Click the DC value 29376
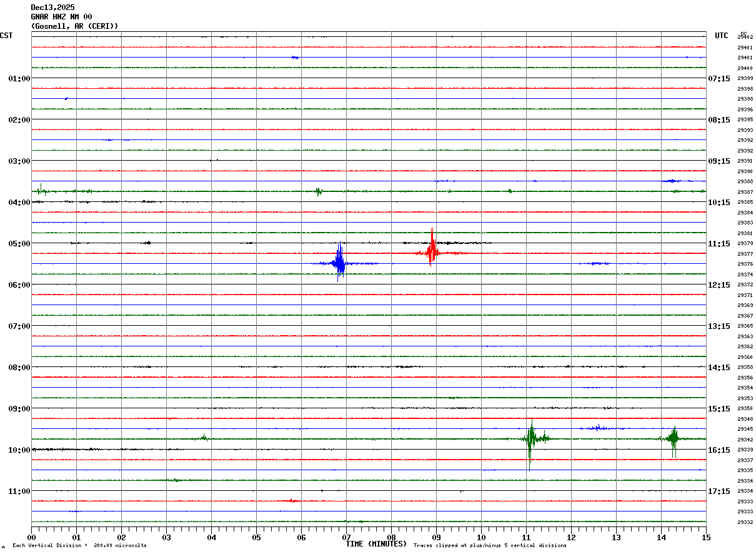Image resolution: width=756 pixels, height=554 pixels. pyautogui.click(x=745, y=264)
